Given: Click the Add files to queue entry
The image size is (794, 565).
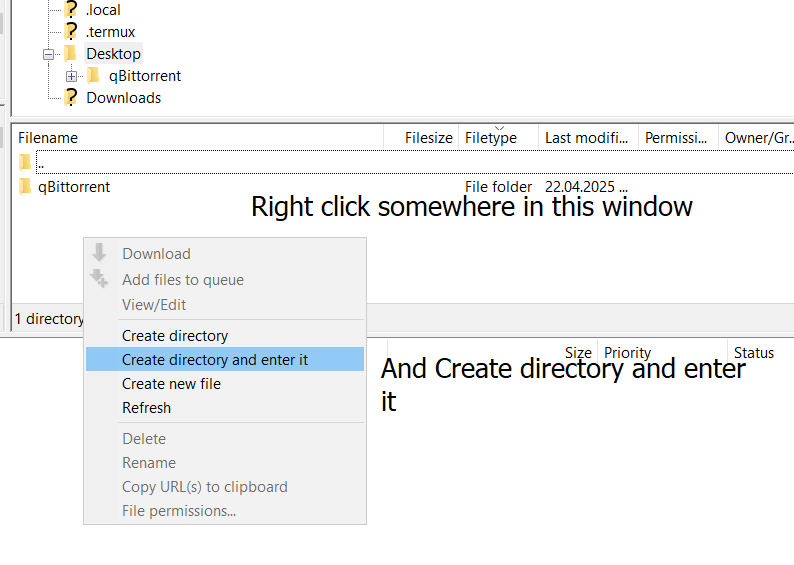Looking at the screenshot, I should (x=225, y=279).
